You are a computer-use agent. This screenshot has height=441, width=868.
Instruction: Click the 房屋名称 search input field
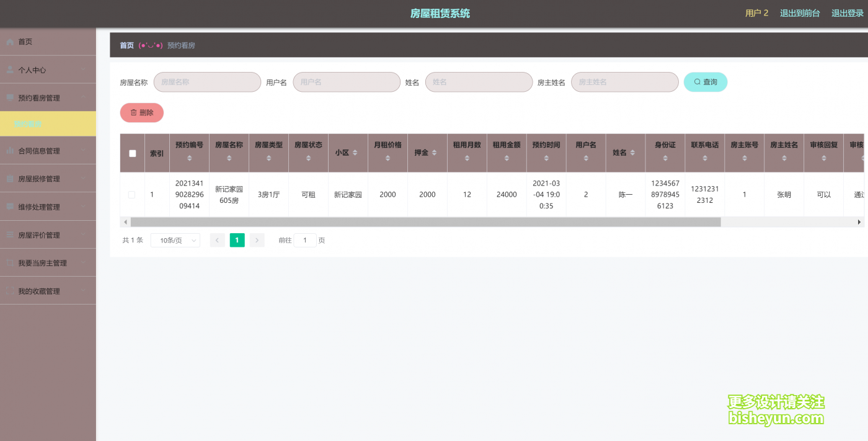point(207,82)
